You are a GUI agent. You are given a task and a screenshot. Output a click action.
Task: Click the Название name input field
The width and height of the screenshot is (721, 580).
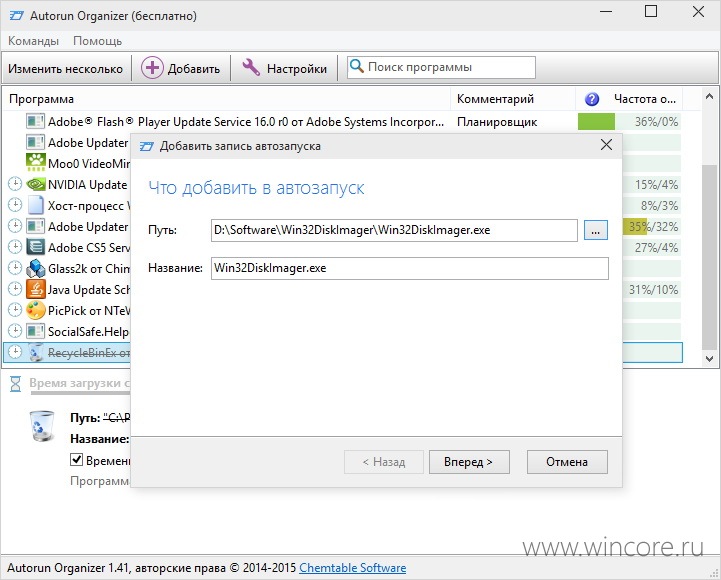410,268
